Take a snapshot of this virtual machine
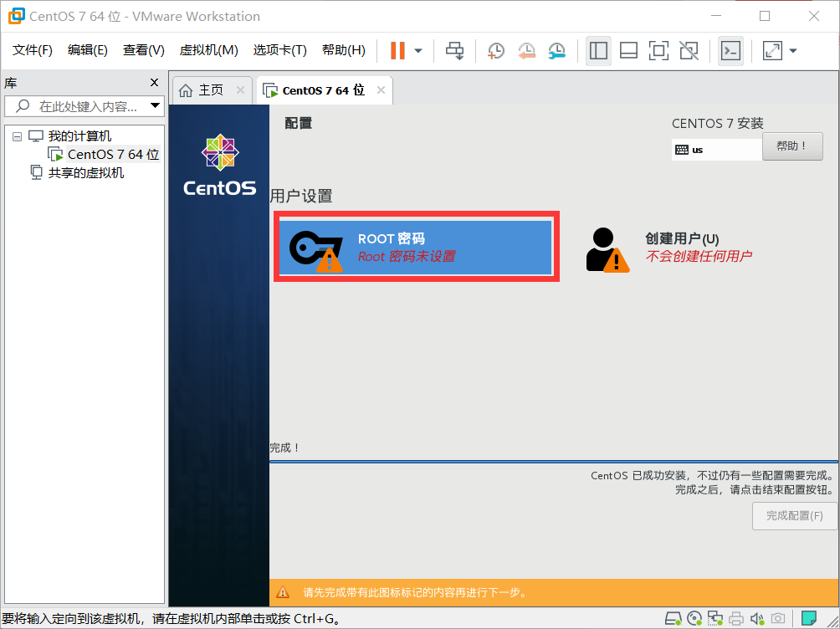Screen dimensions: 840x629 point(496,51)
